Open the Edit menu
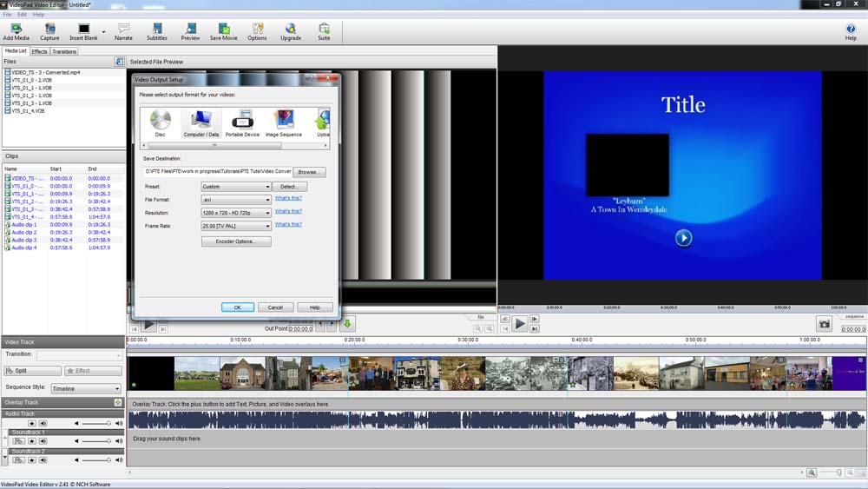This screenshot has height=489, width=868. (x=22, y=15)
